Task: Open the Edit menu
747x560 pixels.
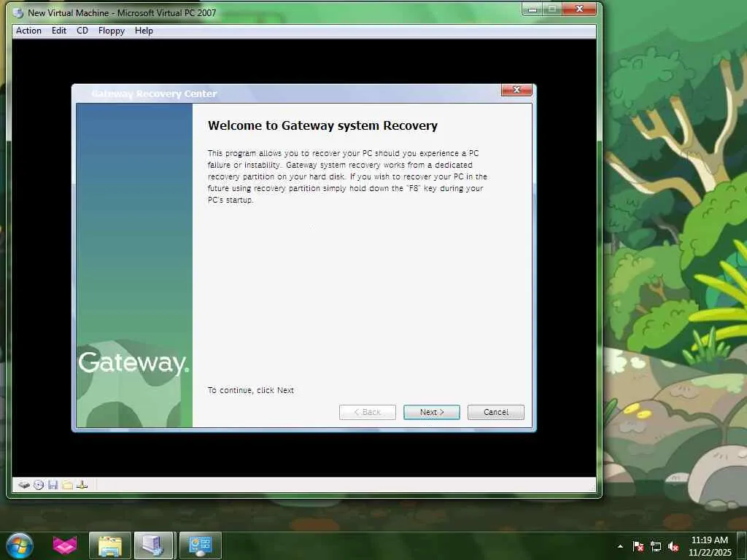Action: [x=59, y=31]
